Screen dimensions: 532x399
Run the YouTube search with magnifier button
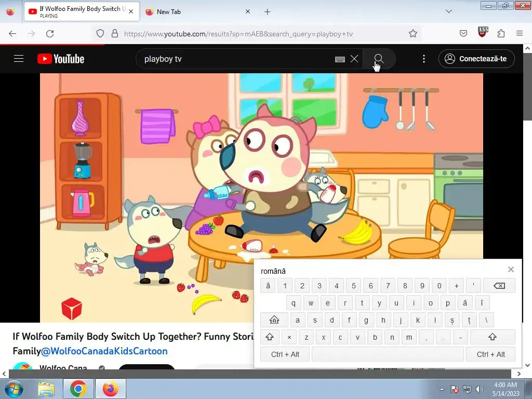(x=379, y=59)
